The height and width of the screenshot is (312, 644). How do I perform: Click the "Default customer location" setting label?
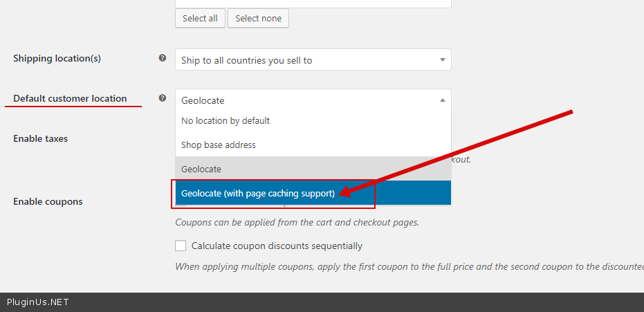tap(70, 99)
